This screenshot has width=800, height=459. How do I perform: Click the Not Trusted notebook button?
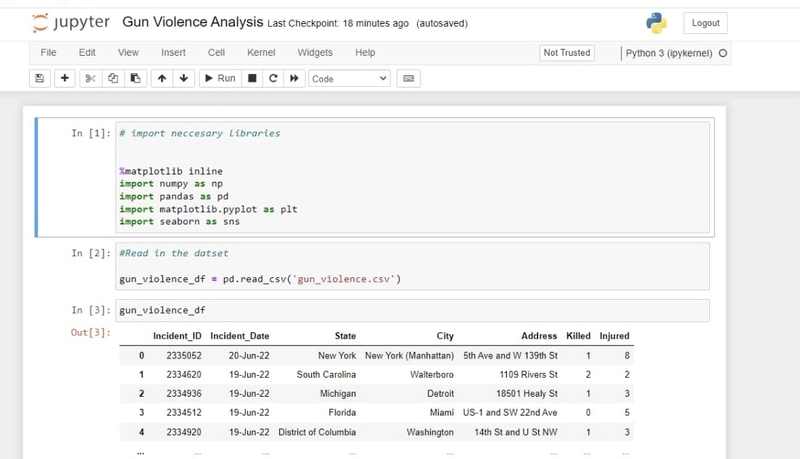click(567, 52)
